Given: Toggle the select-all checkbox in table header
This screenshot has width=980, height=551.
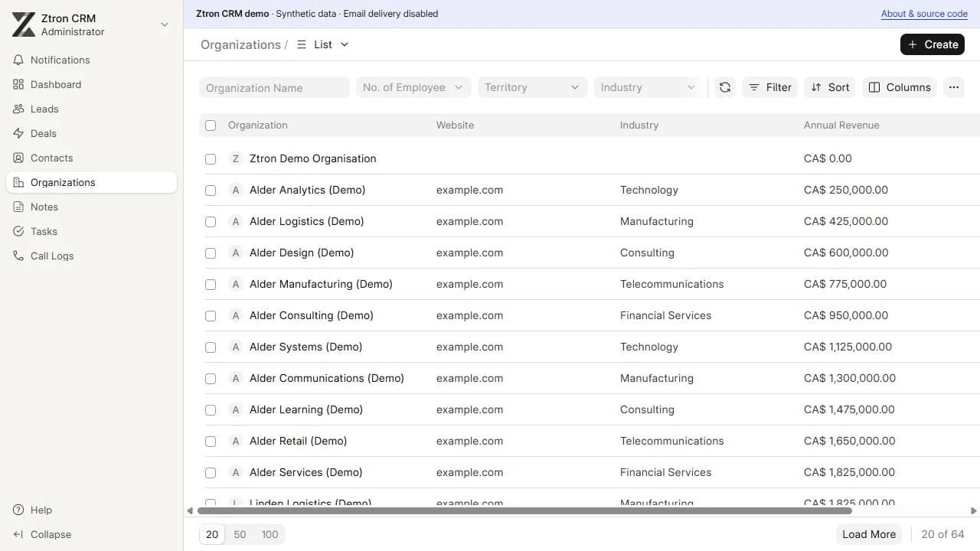Looking at the screenshot, I should [211, 126].
